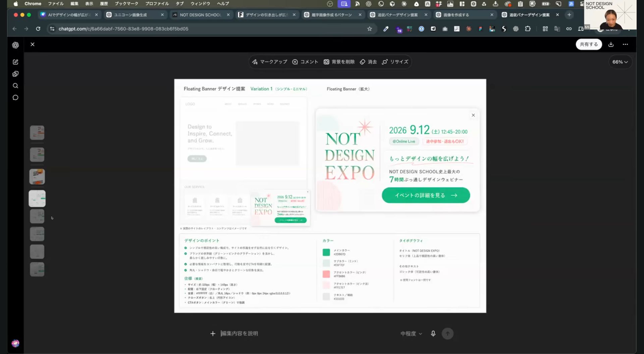The height and width of the screenshot is (354, 644).
Task: Click the site info icon in the address bar
Action: [x=52, y=29]
